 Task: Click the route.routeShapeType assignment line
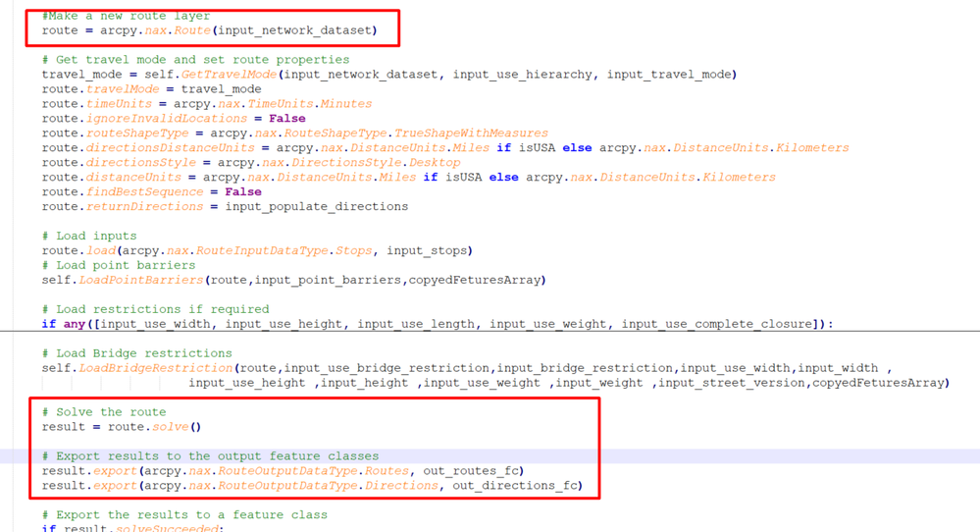click(295, 133)
